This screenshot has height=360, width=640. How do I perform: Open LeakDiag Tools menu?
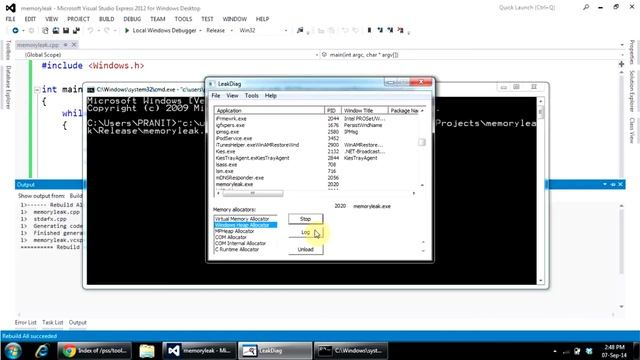click(x=251, y=96)
